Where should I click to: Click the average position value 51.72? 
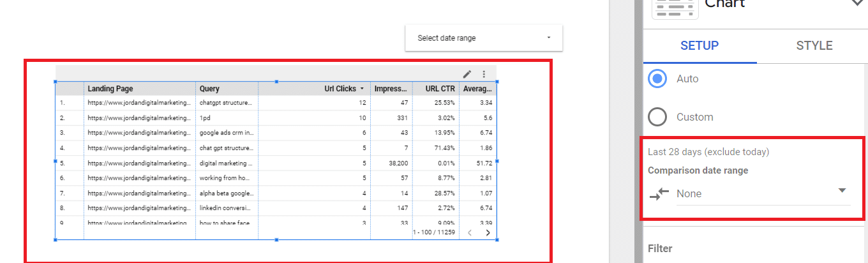pyautogui.click(x=484, y=163)
